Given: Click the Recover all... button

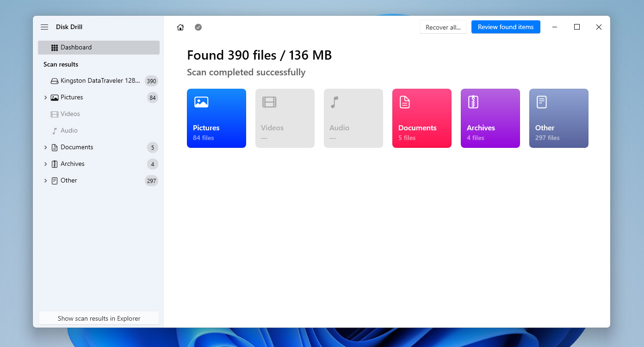Looking at the screenshot, I should [443, 27].
